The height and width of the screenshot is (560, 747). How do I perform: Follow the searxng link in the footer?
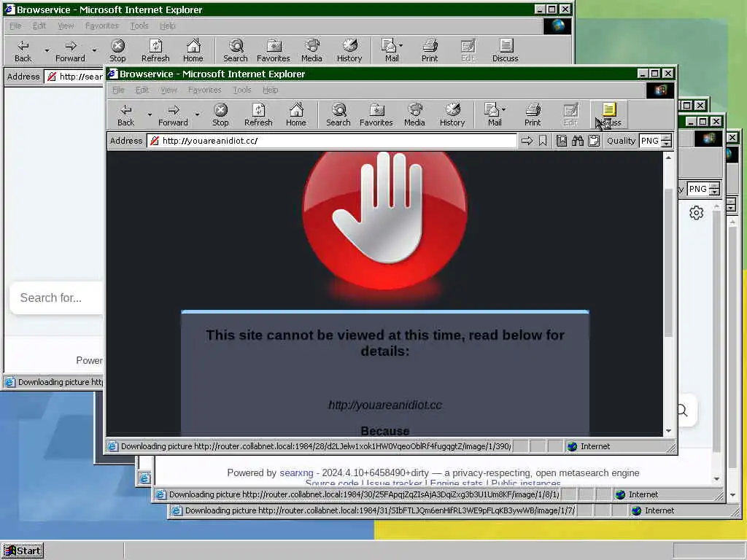296,472
